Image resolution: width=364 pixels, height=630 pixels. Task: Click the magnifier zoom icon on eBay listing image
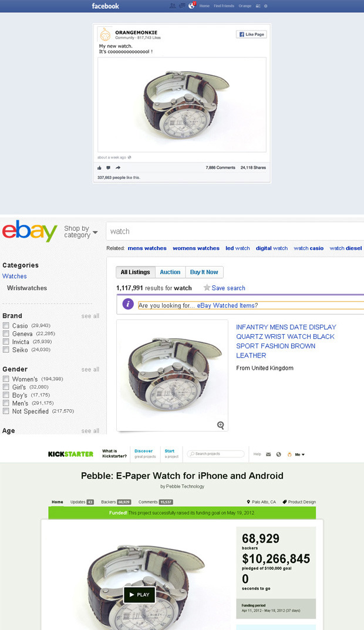pos(221,425)
